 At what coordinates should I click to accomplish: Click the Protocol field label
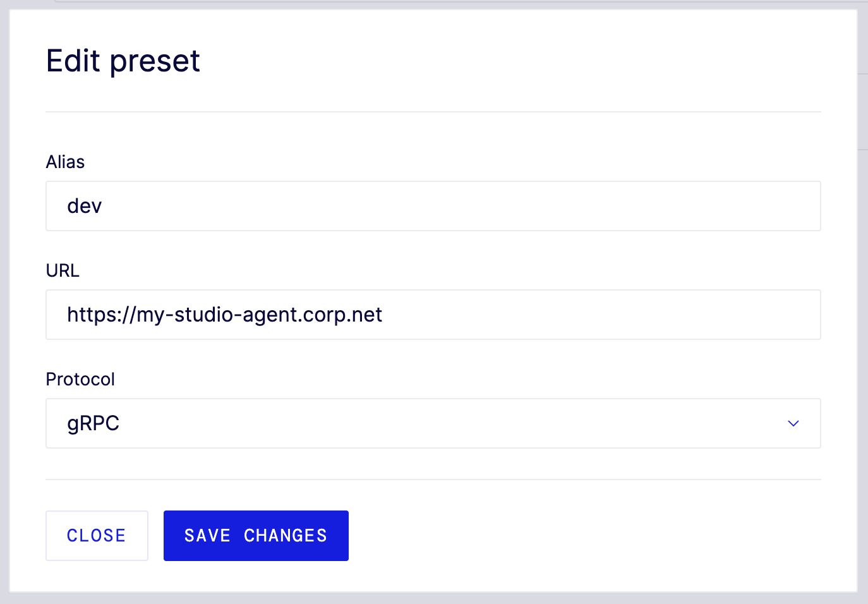(x=80, y=379)
